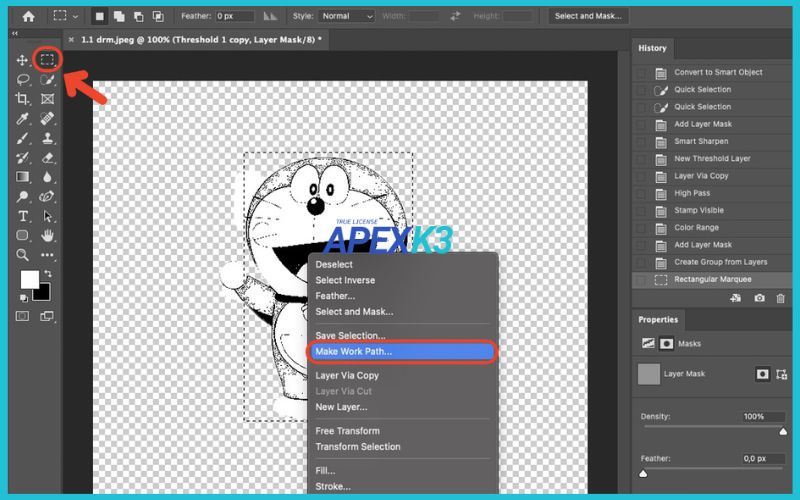This screenshot has width=800, height=500.
Task: Select Rectangular Marquee history state
Action: pyautogui.click(x=712, y=280)
